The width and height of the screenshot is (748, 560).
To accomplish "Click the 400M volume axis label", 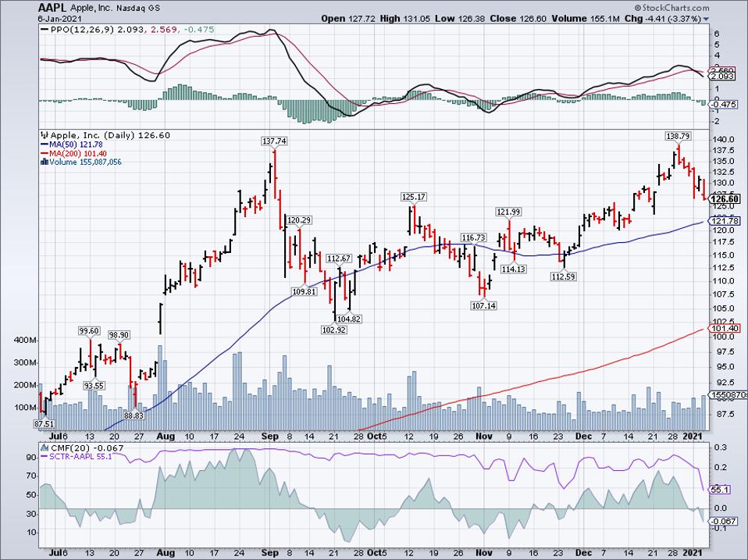I will coord(26,340).
